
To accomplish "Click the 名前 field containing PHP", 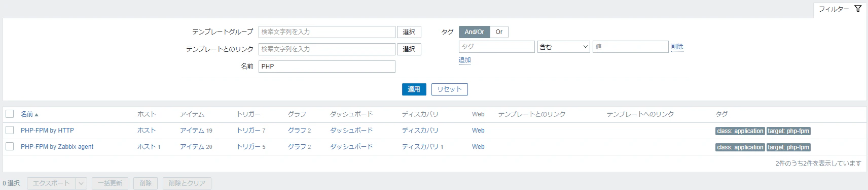I will [327, 67].
